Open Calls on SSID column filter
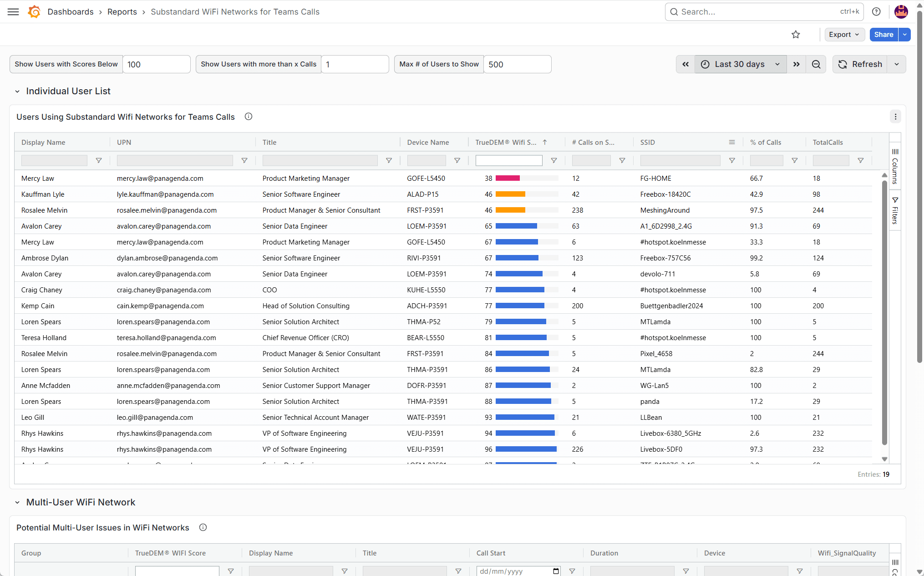924x576 pixels. (x=622, y=160)
